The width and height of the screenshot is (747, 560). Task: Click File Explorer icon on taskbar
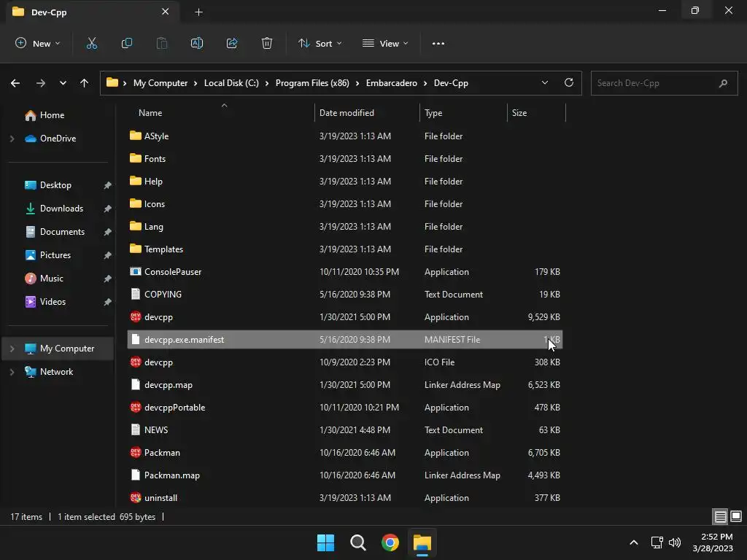422,542
